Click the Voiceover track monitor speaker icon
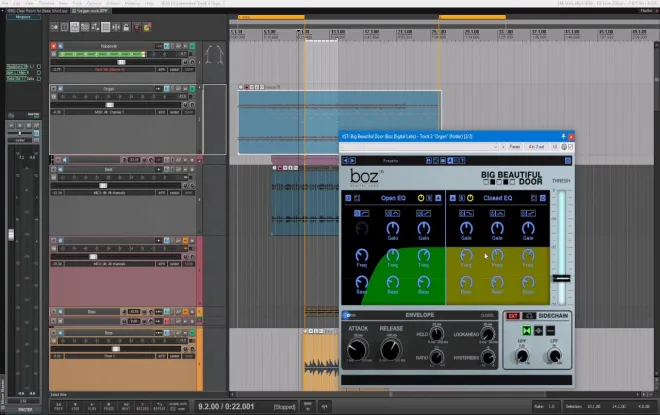 [x=60, y=46]
